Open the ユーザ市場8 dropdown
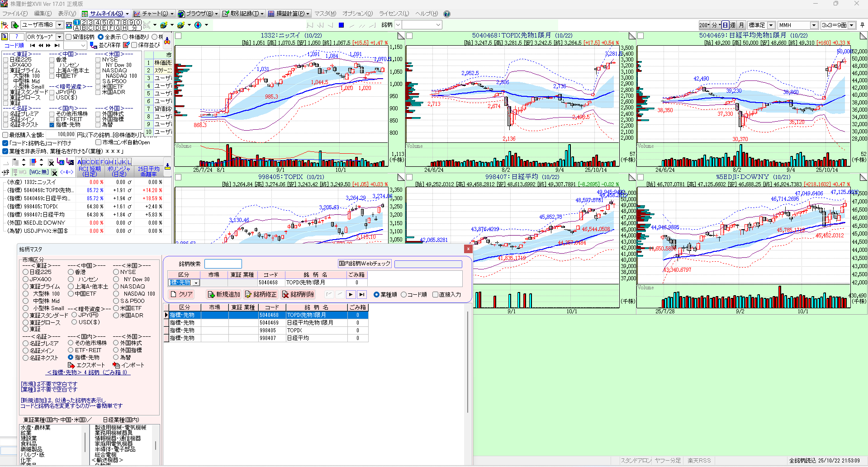This screenshot has height=467, width=868. (59, 25)
